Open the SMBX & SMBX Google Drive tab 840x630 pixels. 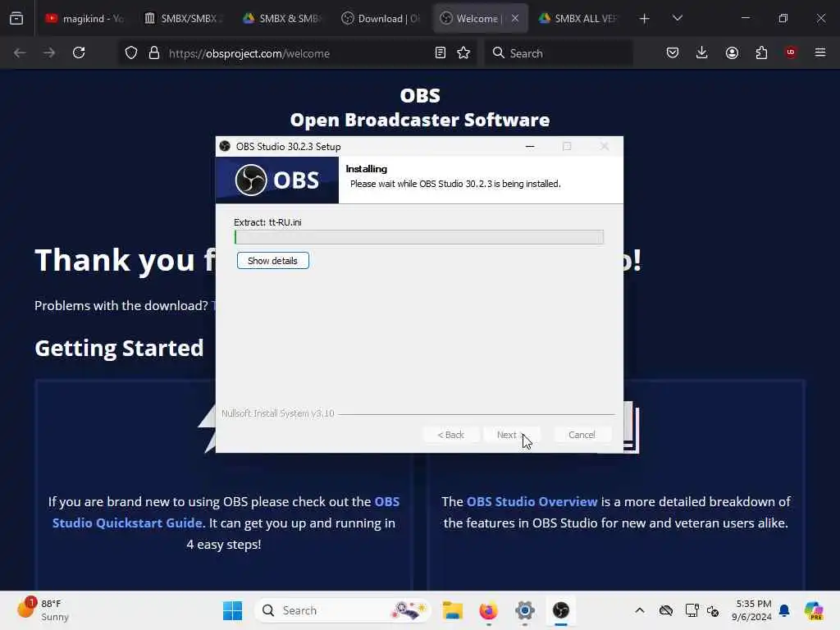(281, 18)
